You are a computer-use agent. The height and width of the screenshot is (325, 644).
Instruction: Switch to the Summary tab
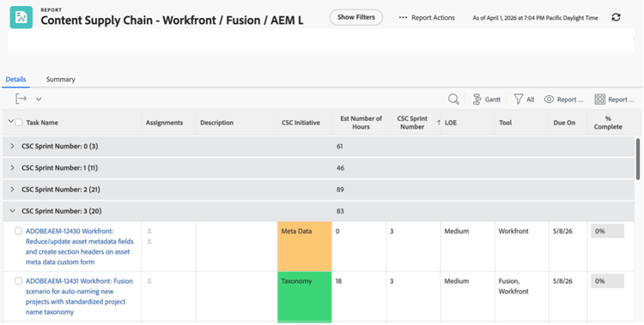(x=60, y=79)
